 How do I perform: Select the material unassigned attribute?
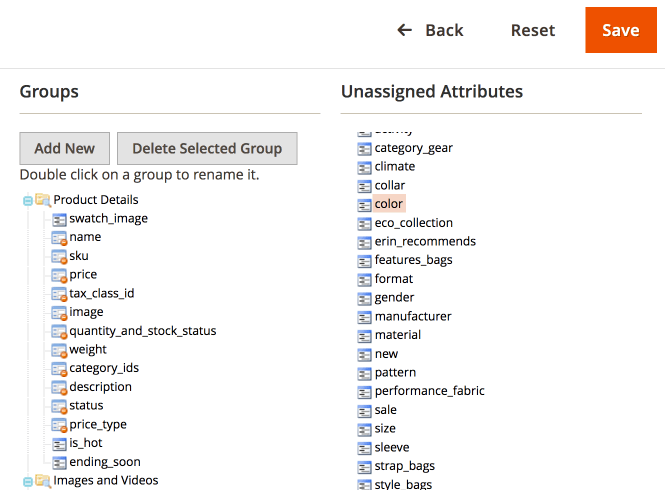[x=398, y=335]
